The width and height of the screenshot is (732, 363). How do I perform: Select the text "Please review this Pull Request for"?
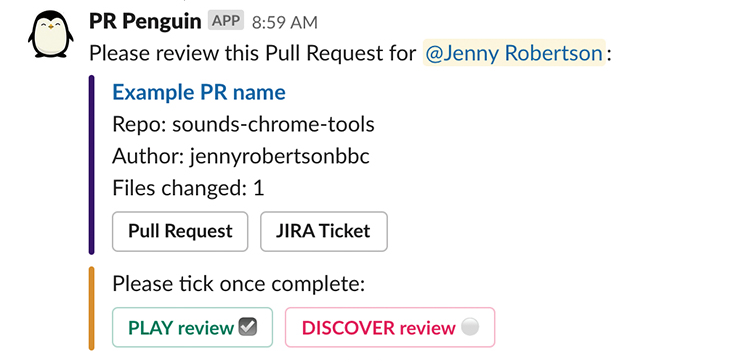253,53
